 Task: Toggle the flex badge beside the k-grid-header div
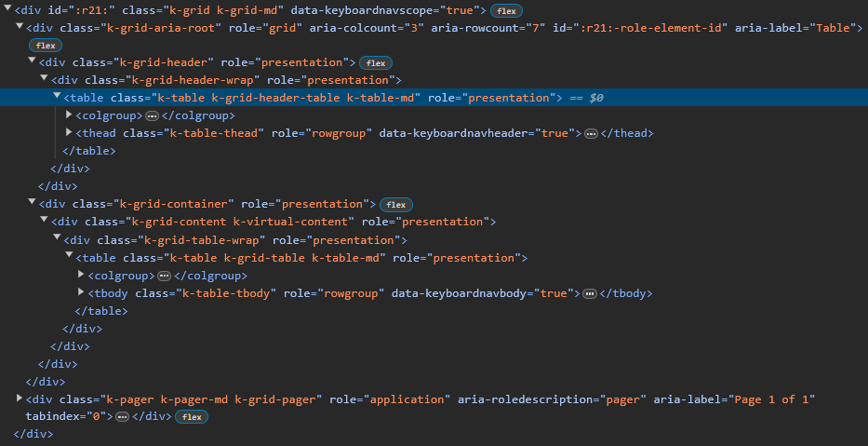[374, 63]
